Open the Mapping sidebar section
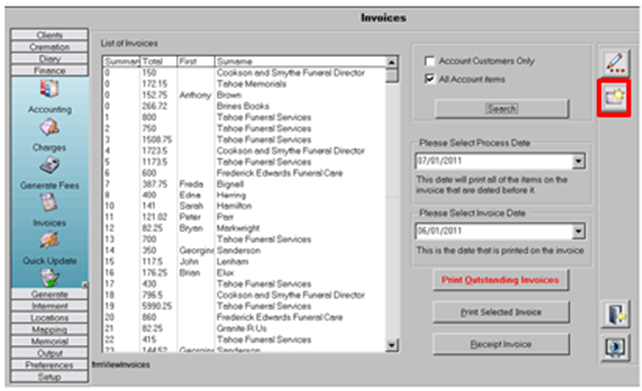The height and width of the screenshot is (391, 642). pyautogui.click(x=49, y=330)
